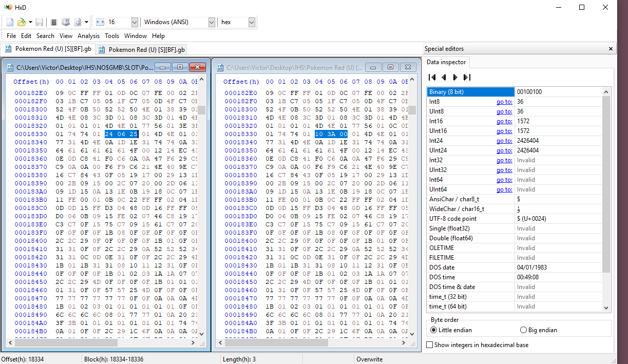The width and height of the screenshot is (628, 364).
Task: Click 'go to:' link for Int24
Action: pos(504,141)
